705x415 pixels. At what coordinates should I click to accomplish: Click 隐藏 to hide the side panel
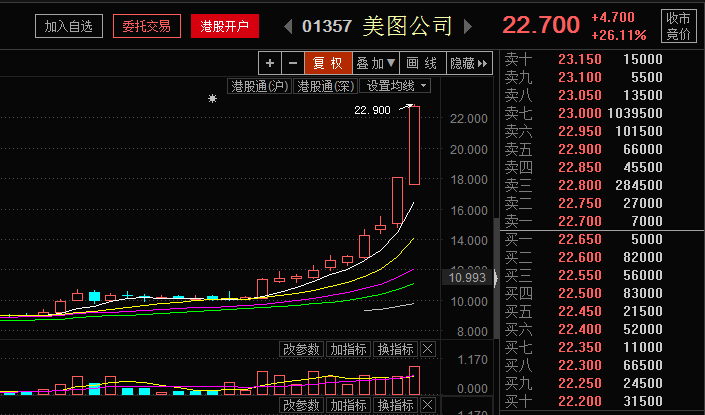tap(469, 63)
